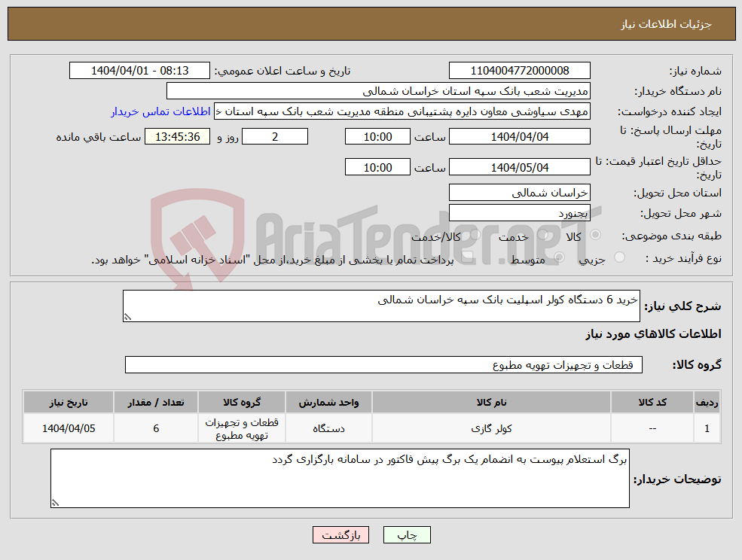Click the ایجاد کننده درخواست field
The height and width of the screenshot is (560, 742).
402,111
